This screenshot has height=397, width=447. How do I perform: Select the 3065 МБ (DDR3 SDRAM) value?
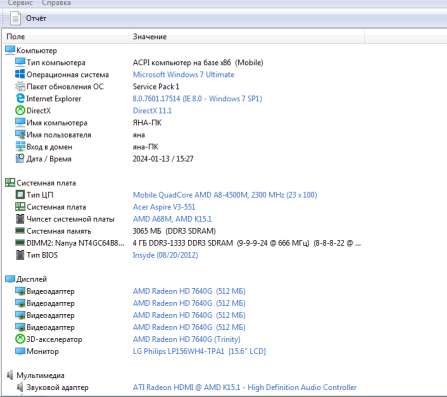point(174,231)
